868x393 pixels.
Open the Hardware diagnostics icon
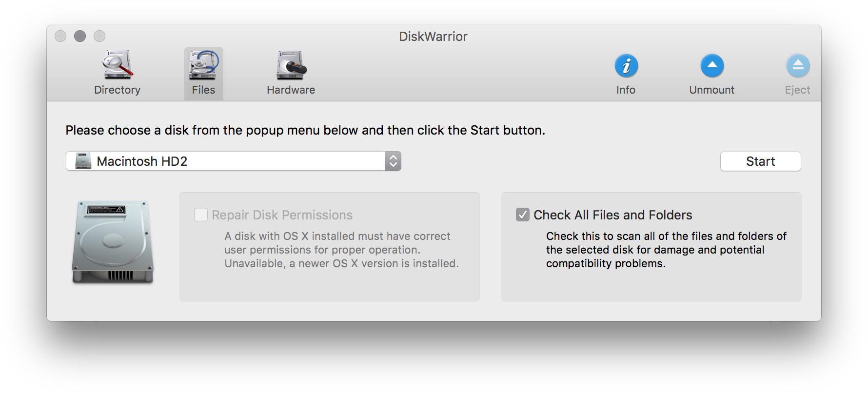pyautogui.click(x=291, y=65)
